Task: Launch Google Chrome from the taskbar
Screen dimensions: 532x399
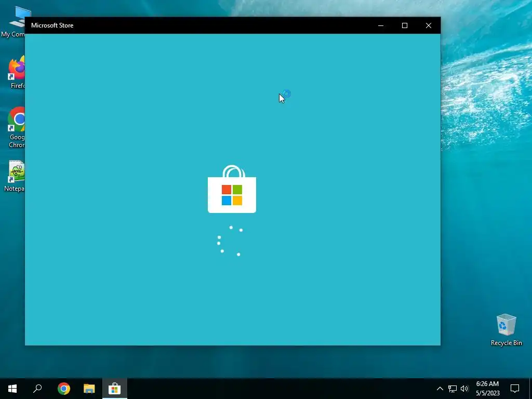Action: (64, 389)
